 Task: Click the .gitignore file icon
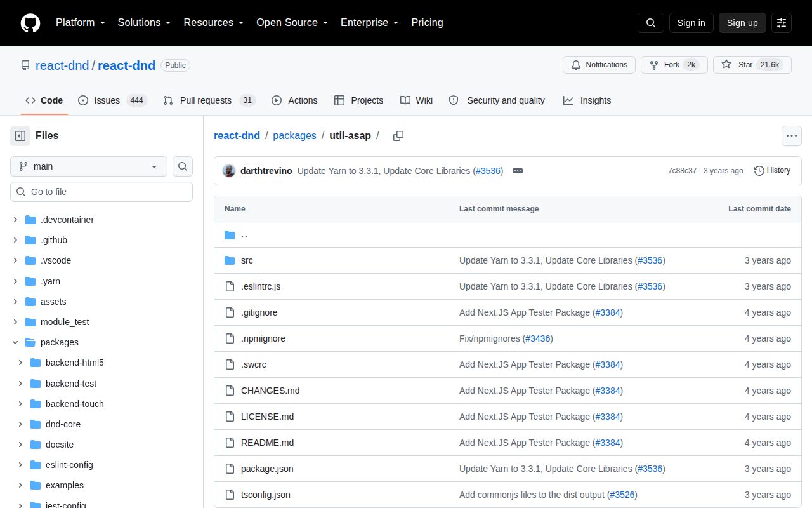point(230,312)
